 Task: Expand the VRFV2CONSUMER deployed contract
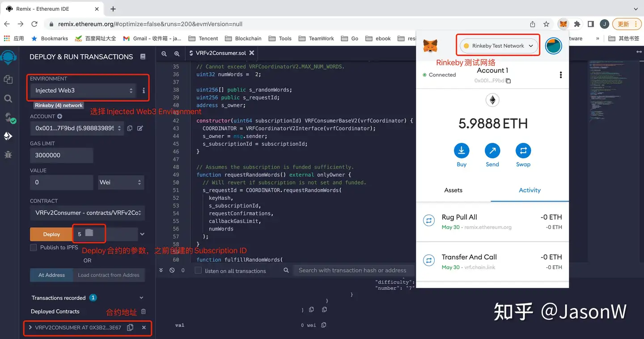(x=30, y=327)
